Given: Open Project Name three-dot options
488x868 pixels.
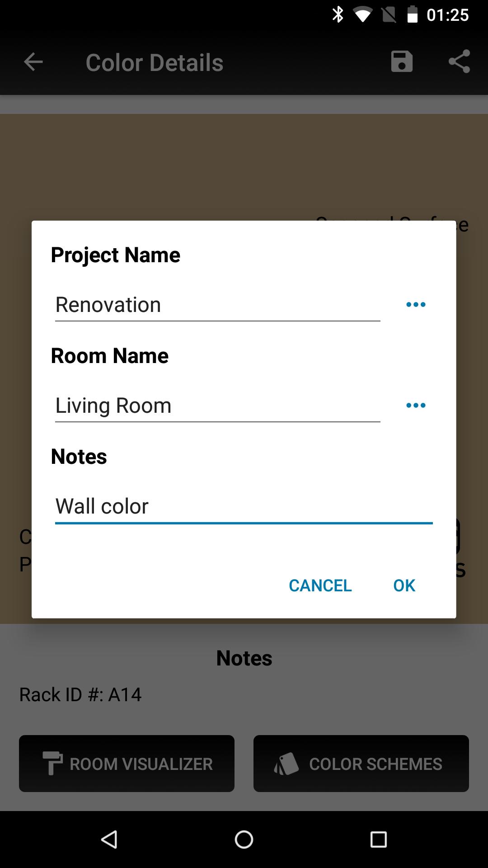Looking at the screenshot, I should [416, 304].
